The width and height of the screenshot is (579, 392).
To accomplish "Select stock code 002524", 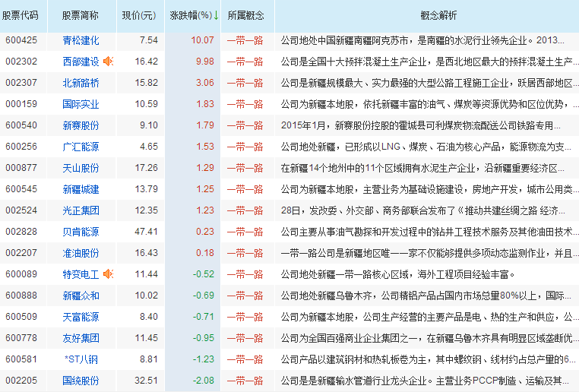I will (x=21, y=210).
